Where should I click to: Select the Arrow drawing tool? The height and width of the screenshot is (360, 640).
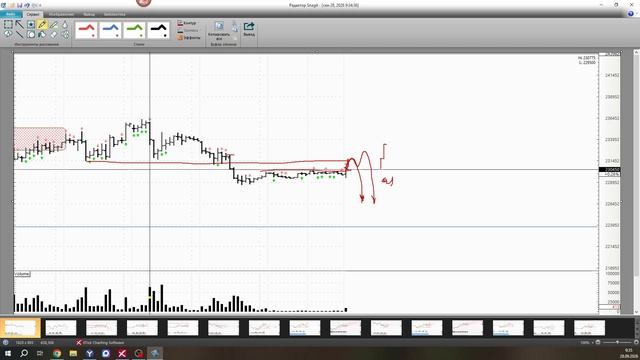coord(20,24)
